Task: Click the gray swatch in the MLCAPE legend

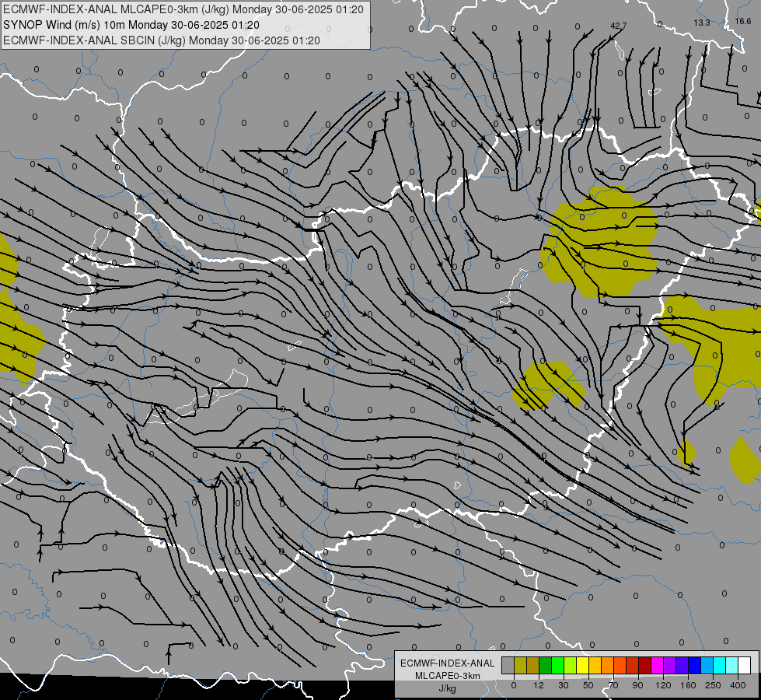Action: click(x=508, y=665)
